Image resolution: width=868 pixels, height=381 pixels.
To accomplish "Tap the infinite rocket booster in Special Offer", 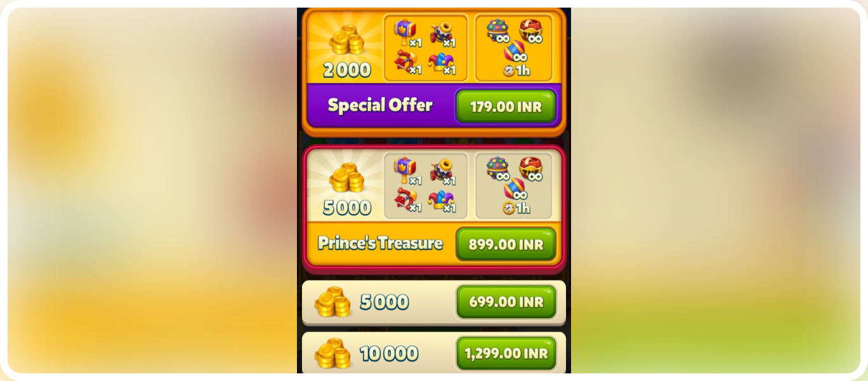I will click(515, 51).
